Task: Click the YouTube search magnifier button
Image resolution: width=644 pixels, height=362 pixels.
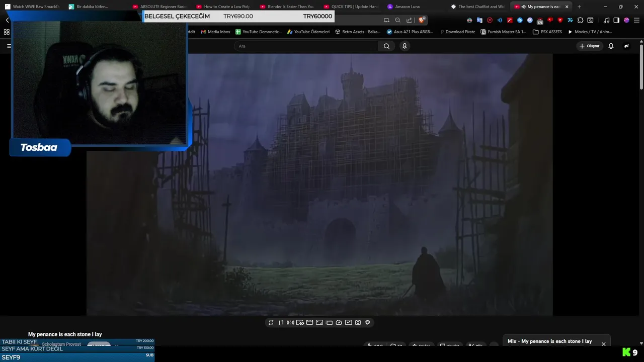Action: (x=386, y=46)
